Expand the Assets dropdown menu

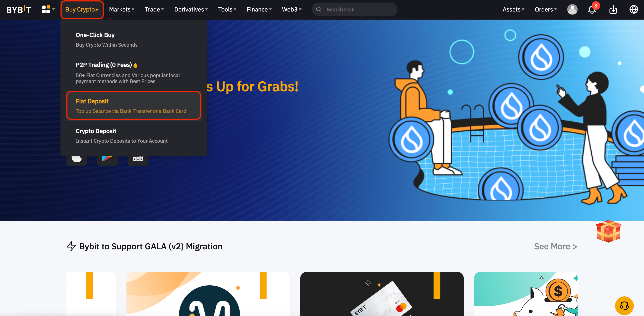click(x=515, y=9)
